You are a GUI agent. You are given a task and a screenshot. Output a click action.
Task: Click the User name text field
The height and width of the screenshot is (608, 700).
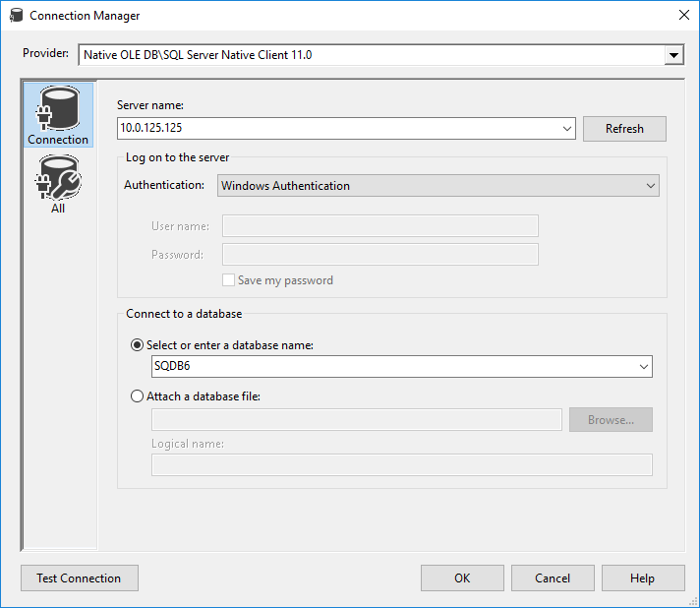click(x=379, y=226)
